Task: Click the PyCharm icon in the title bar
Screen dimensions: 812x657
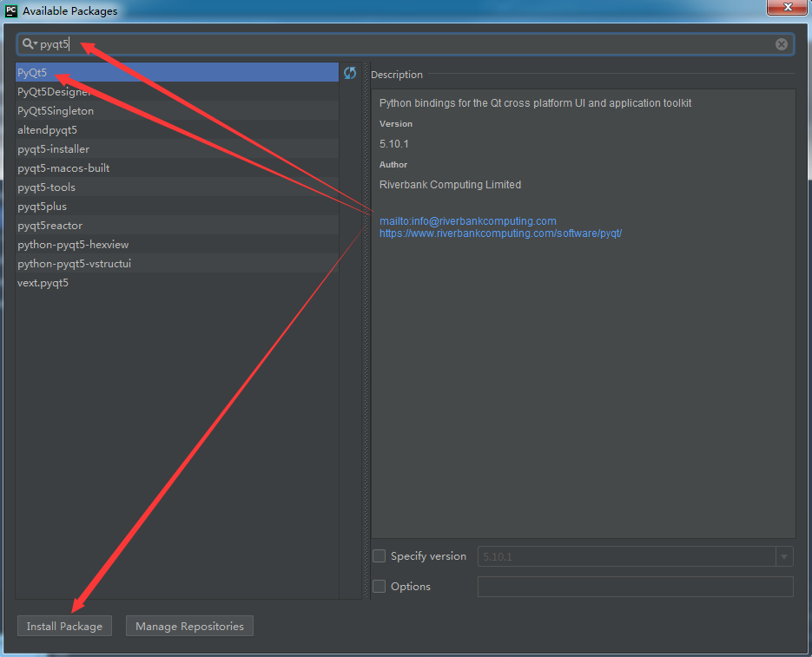Action: 11,10
